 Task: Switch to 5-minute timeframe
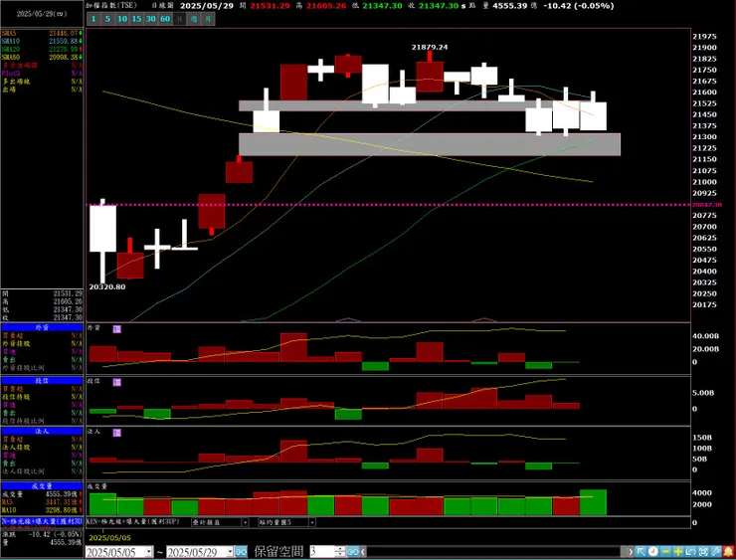[x=107, y=19]
